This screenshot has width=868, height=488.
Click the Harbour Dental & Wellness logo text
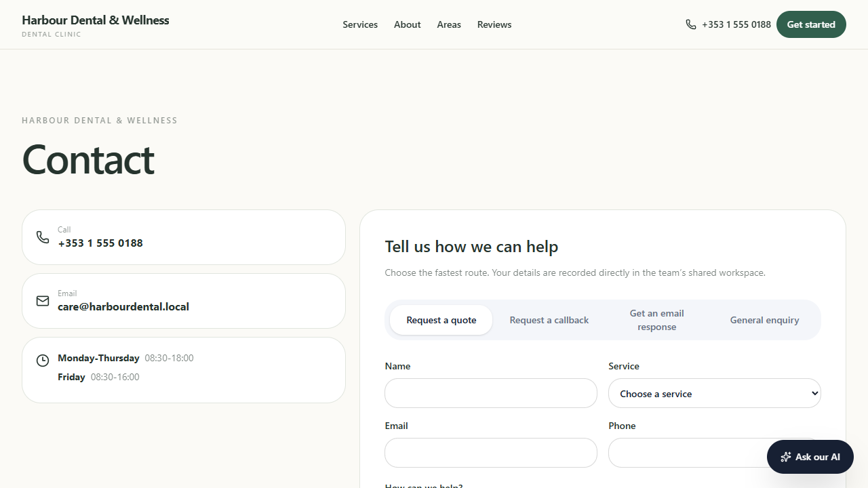pos(96,20)
